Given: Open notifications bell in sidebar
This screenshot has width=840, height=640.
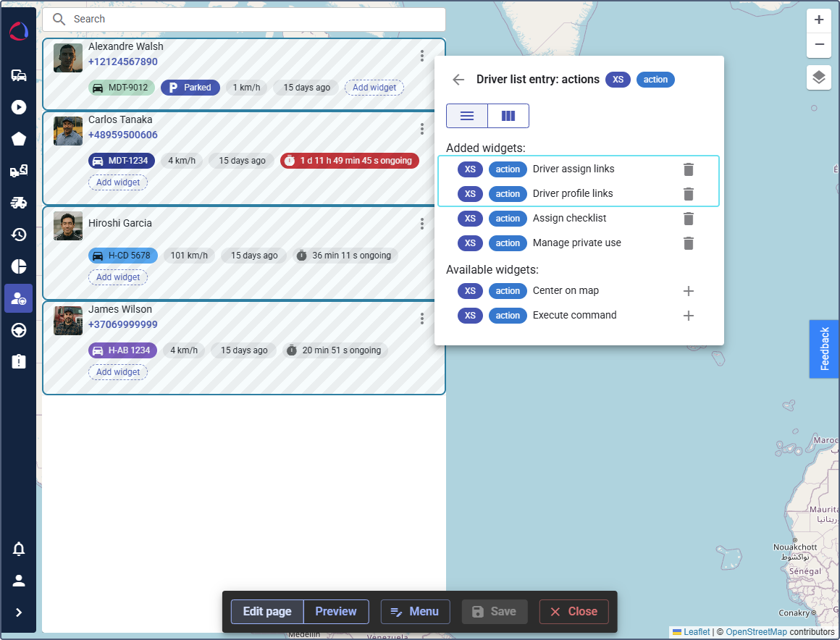Looking at the screenshot, I should click(19, 549).
